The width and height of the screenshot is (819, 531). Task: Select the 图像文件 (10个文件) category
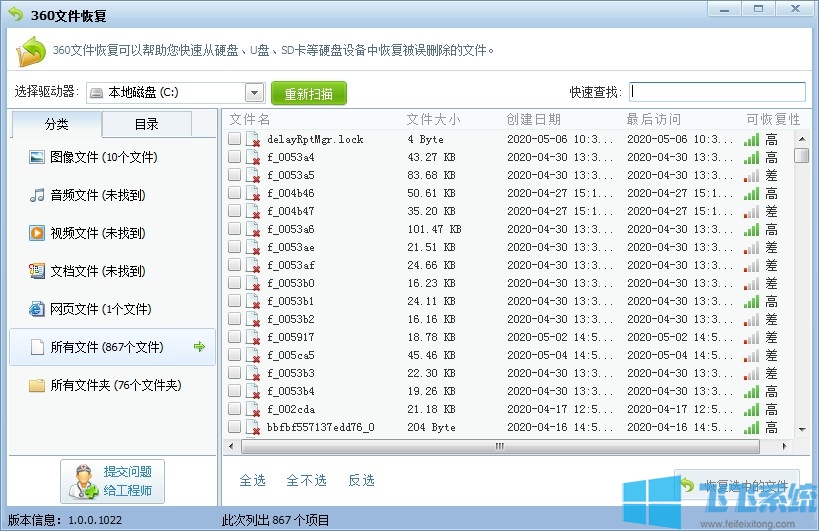point(112,157)
